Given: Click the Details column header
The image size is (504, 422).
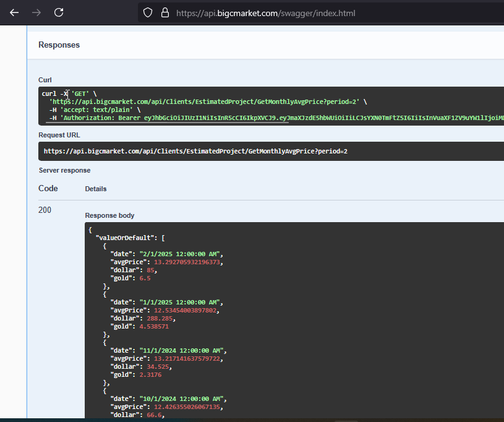Looking at the screenshot, I should [x=95, y=189].
